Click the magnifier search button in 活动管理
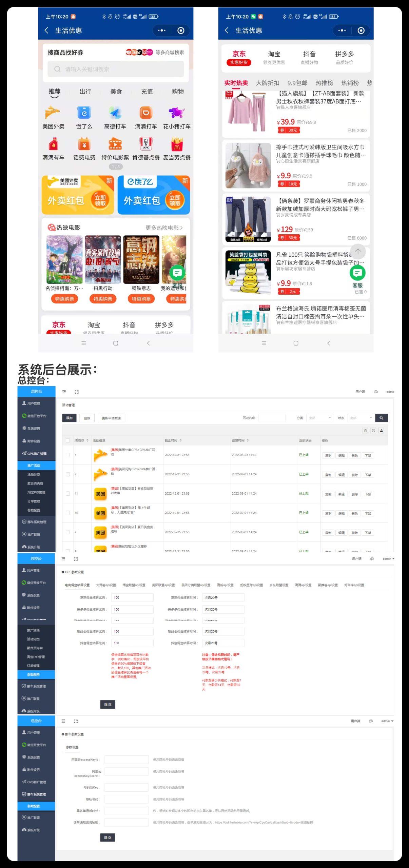This screenshot has width=409, height=868. coord(381,418)
